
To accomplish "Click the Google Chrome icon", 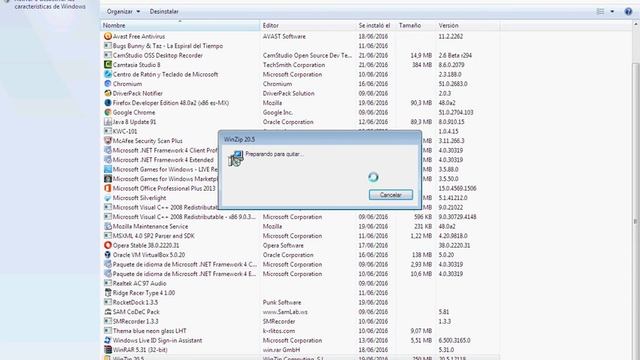I will click(x=108, y=112).
